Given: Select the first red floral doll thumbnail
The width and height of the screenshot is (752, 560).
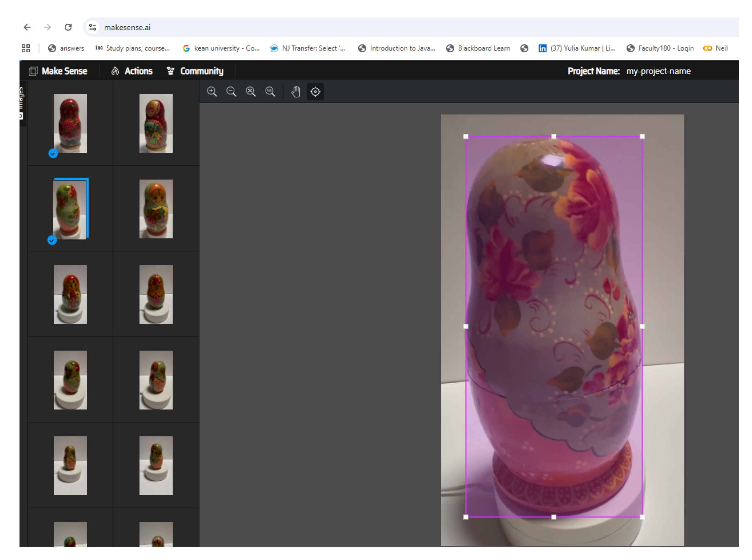Looking at the screenshot, I should pos(70,123).
